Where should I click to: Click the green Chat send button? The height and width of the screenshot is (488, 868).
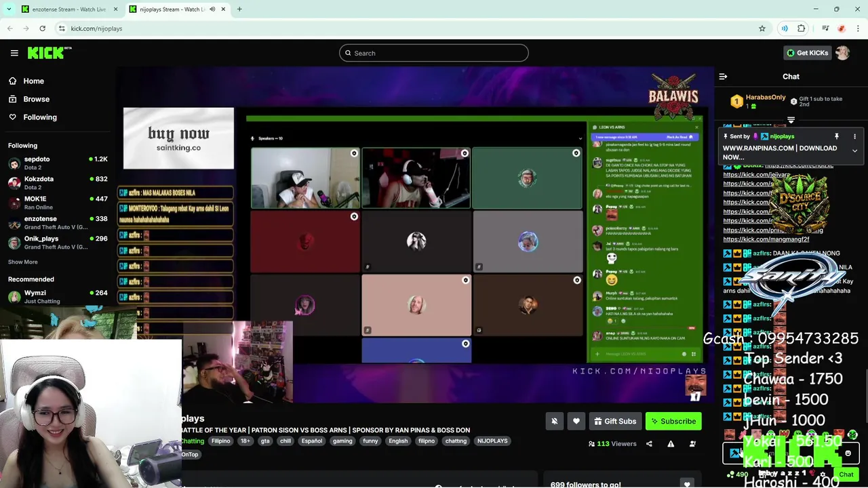coord(846,474)
